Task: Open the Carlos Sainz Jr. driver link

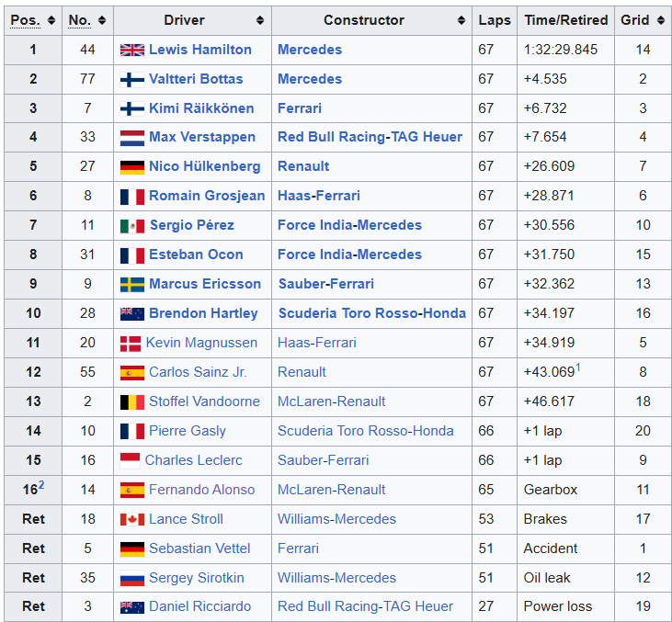Action: point(198,372)
